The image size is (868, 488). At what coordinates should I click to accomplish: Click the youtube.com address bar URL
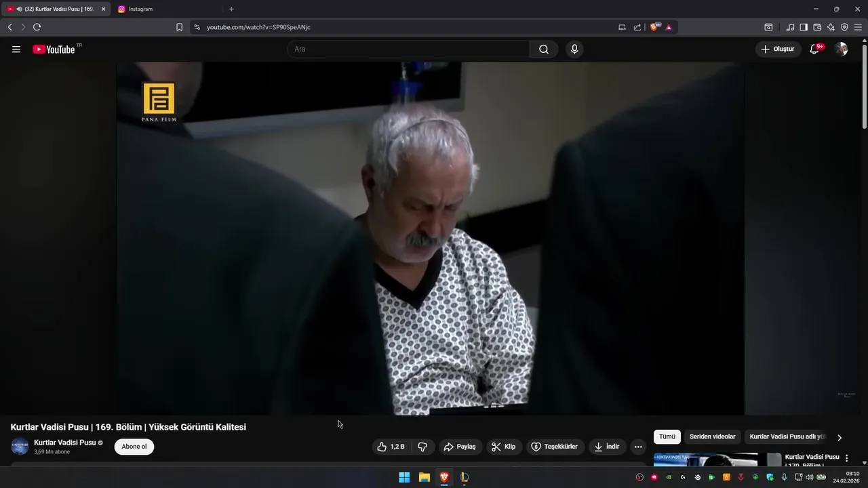(x=258, y=27)
